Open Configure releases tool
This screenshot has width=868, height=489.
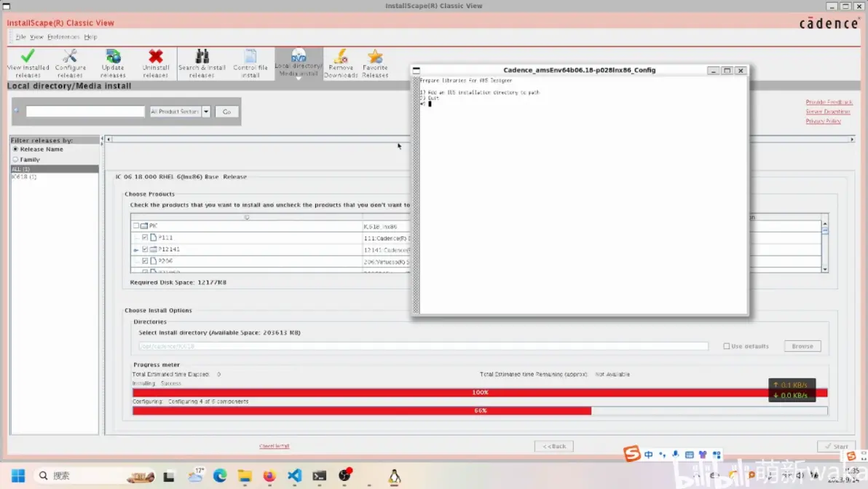pyautogui.click(x=71, y=63)
